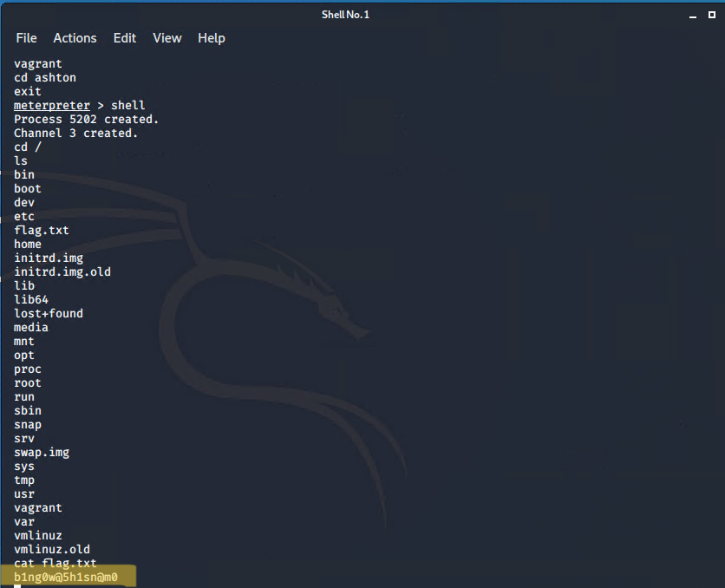Image resolution: width=725 pixels, height=588 pixels.
Task: Click the 'sys' directory entry
Action: [x=24, y=467]
